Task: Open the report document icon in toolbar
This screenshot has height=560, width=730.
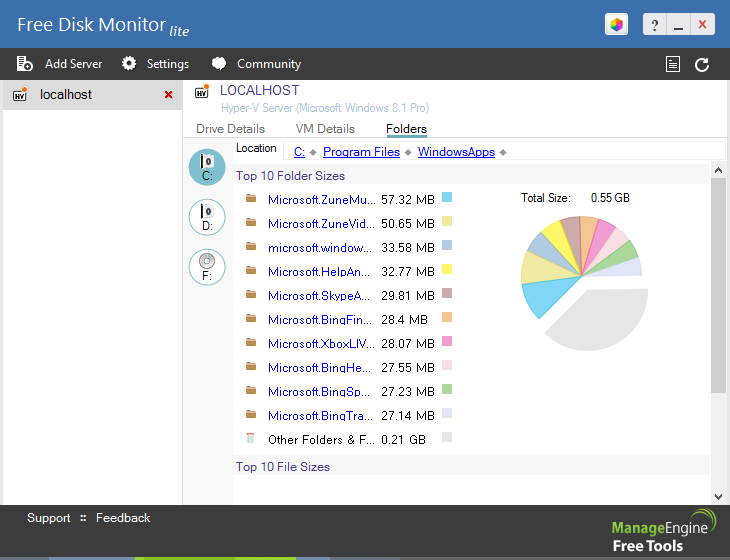Action: tap(673, 64)
